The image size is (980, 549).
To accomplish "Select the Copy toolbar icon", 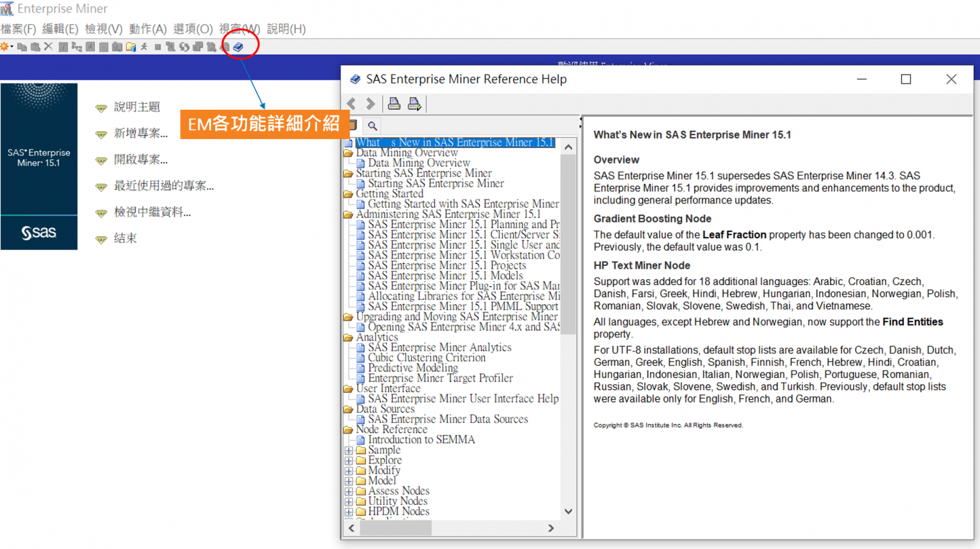I will (x=22, y=46).
